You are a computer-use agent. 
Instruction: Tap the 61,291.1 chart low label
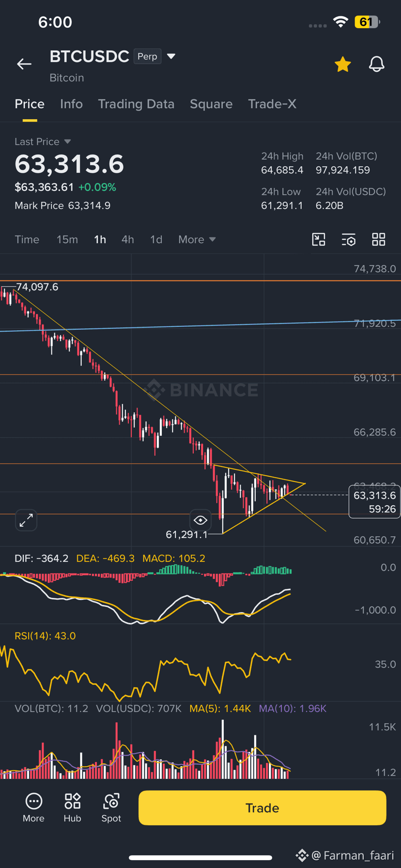[x=186, y=534]
